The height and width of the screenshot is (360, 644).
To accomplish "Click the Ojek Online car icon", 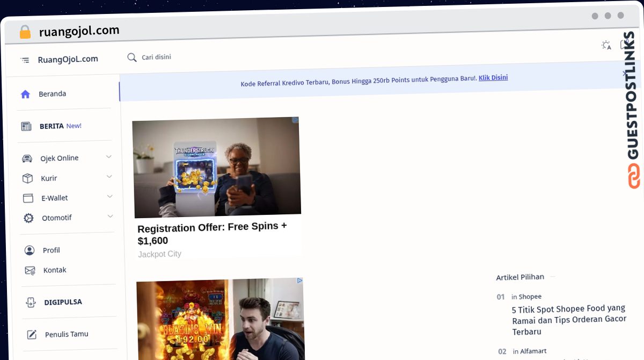I will pyautogui.click(x=27, y=159).
